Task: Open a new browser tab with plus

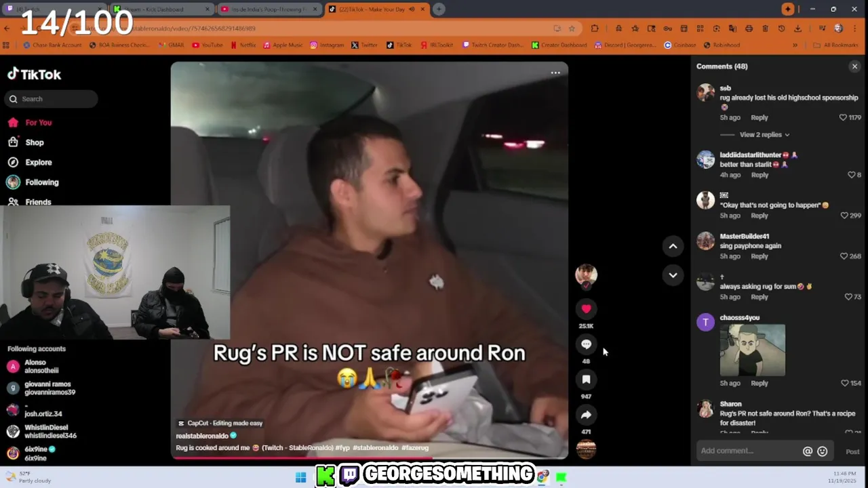Action: point(439,9)
